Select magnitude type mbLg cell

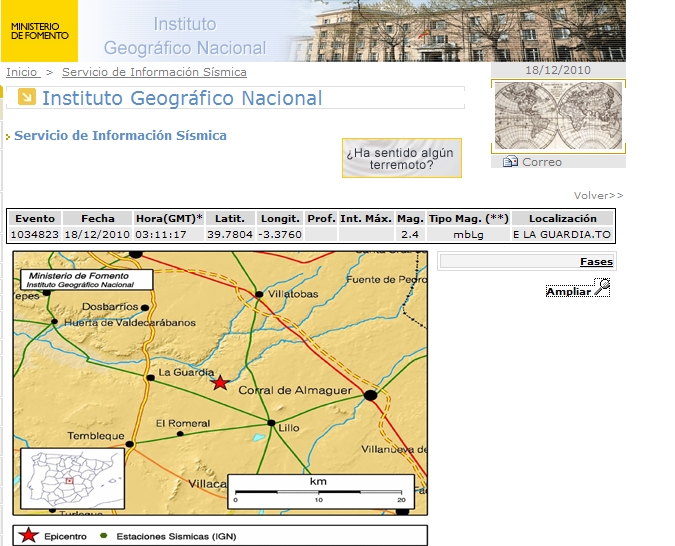pos(468,235)
